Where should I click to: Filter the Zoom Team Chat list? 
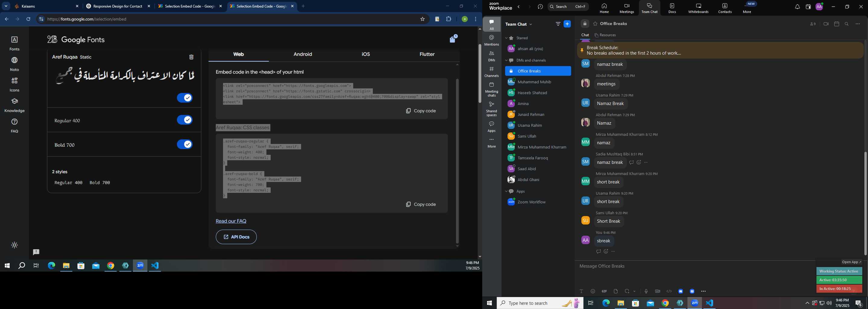coord(558,24)
